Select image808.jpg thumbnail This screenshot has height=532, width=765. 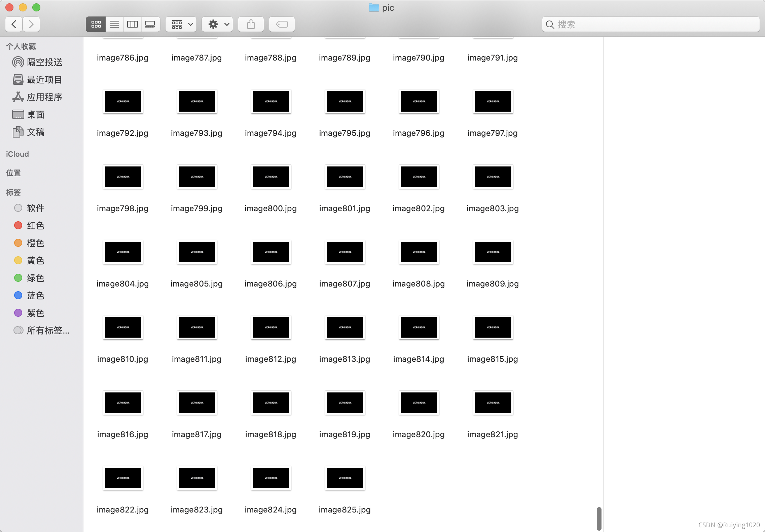pyautogui.click(x=419, y=252)
